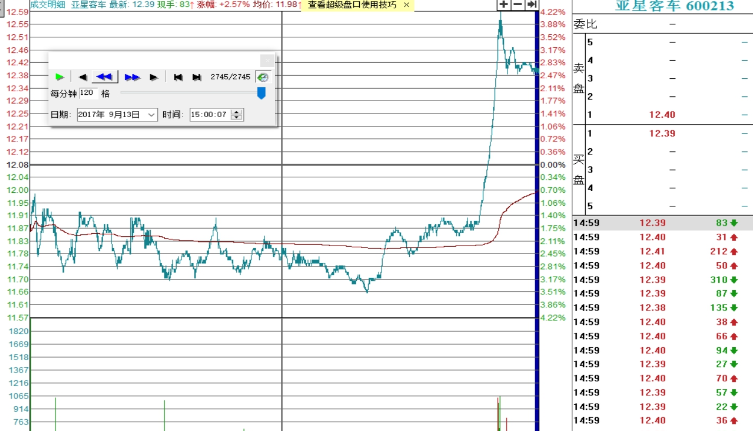
Task: Select the sell level 1 price 12.40
Action: (x=662, y=115)
